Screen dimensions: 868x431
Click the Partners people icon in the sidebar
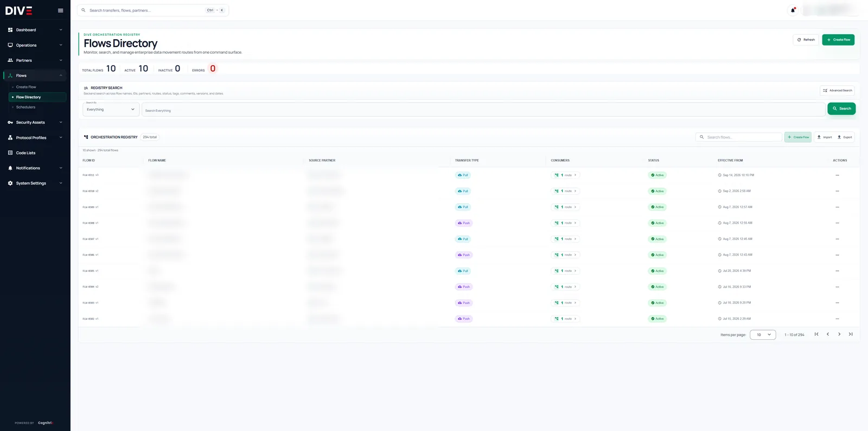pyautogui.click(x=10, y=60)
